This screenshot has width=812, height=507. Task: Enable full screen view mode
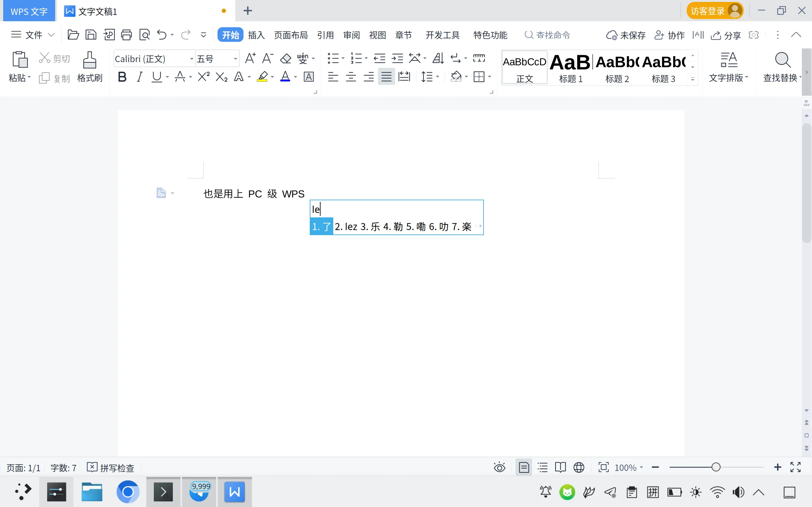[x=795, y=467]
